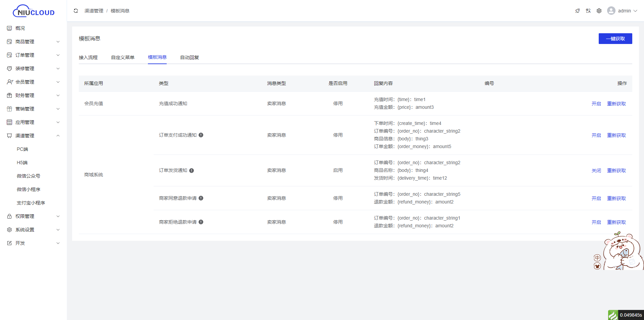
Task: Click info icon beside 商家同意退款申请
Action: [201, 198]
